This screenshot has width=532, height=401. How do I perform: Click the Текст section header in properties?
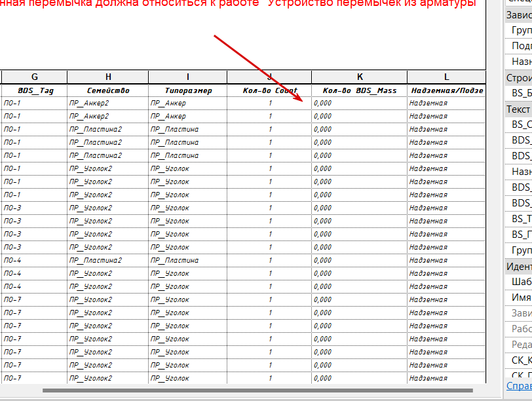(x=518, y=109)
